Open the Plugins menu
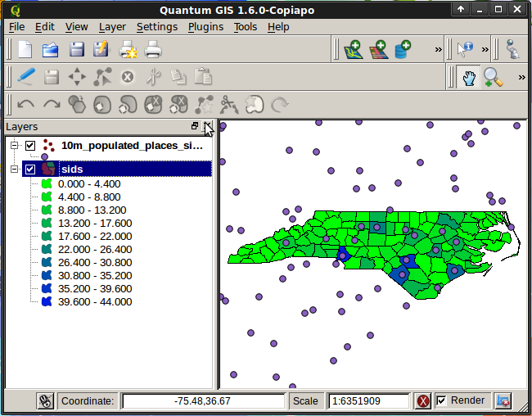The image size is (532, 416). click(x=206, y=27)
